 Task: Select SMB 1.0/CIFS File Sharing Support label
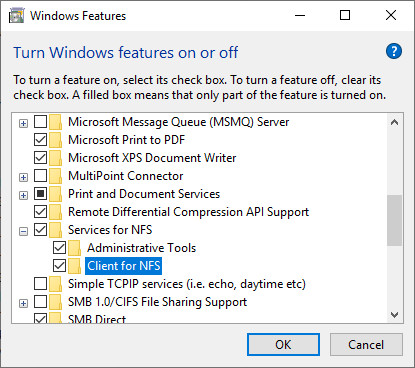click(157, 302)
